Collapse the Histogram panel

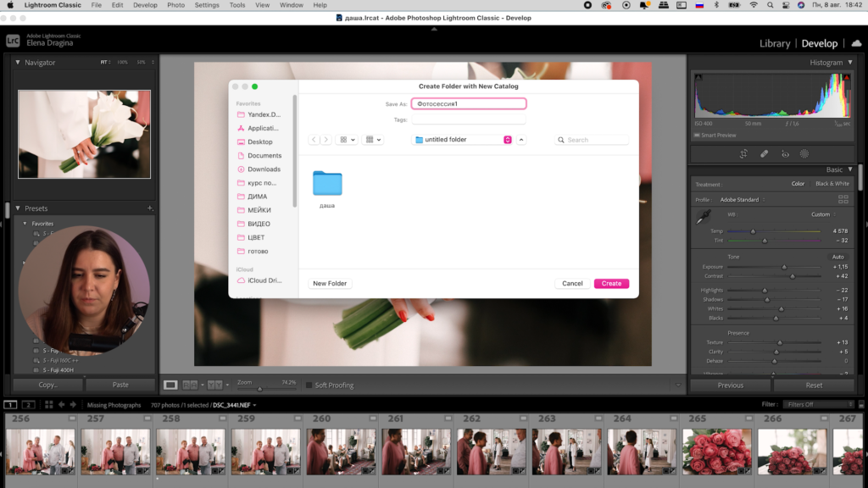(x=850, y=63)
